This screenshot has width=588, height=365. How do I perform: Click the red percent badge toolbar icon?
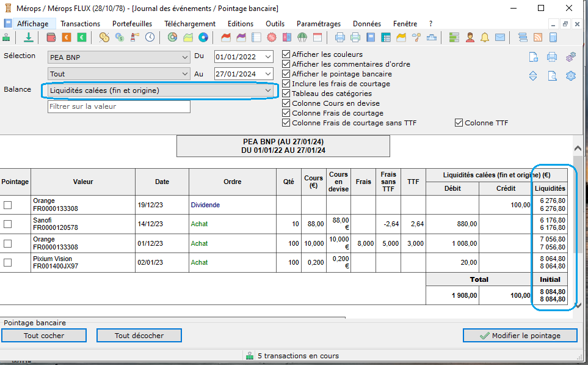pos(272,37)
